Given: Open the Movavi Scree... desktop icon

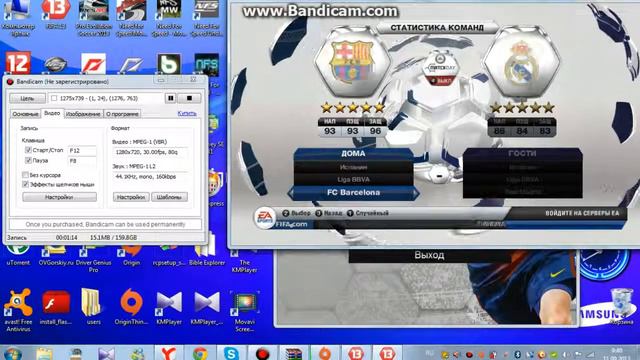Looking at the screenshot, I should (x=244, y=311).
